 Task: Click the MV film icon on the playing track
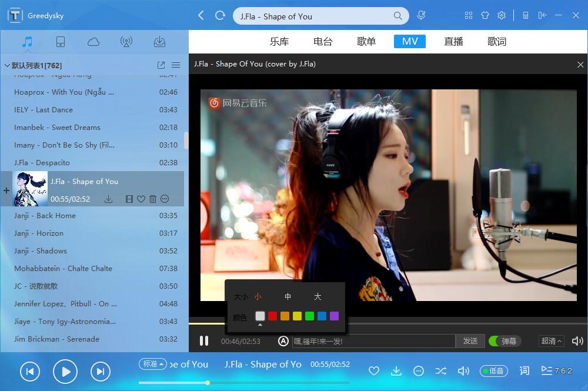[x=129, y=199]
